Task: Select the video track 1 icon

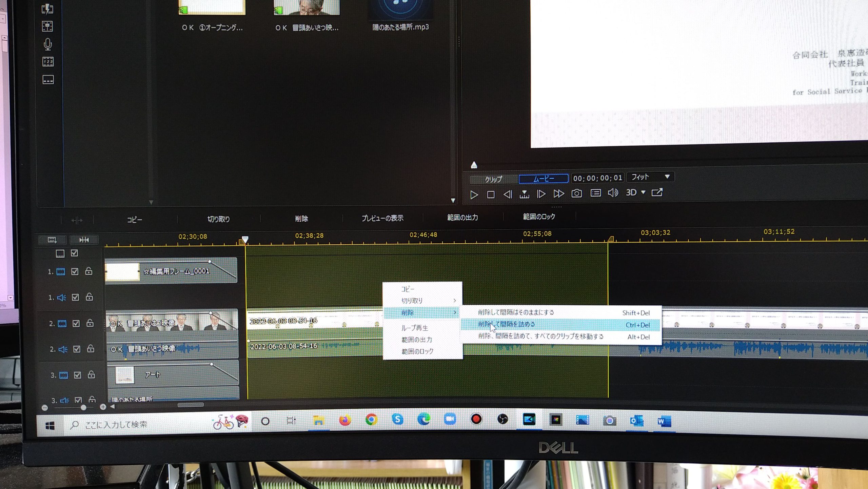Action: (61, 272)
